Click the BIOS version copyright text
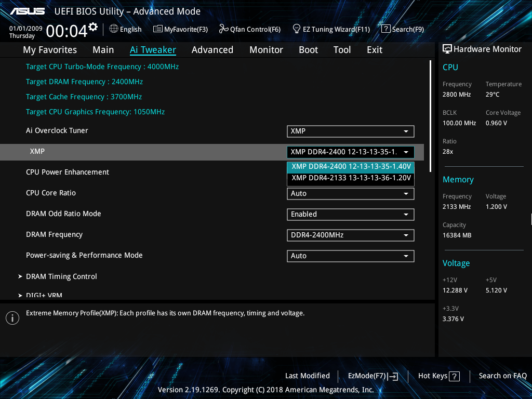Viewport: 532px width, 399px height. coord(266,390)
